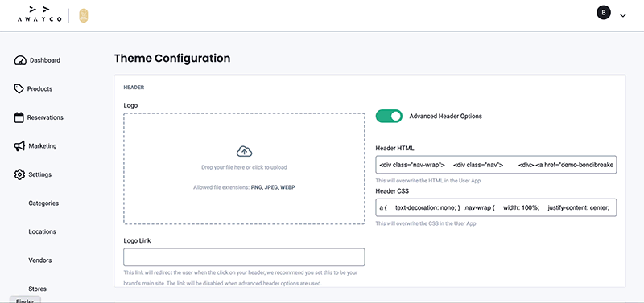The width and height of the screenshot is (644, 303).
Task: Open the Locations settings page
Action: [43, 231]
